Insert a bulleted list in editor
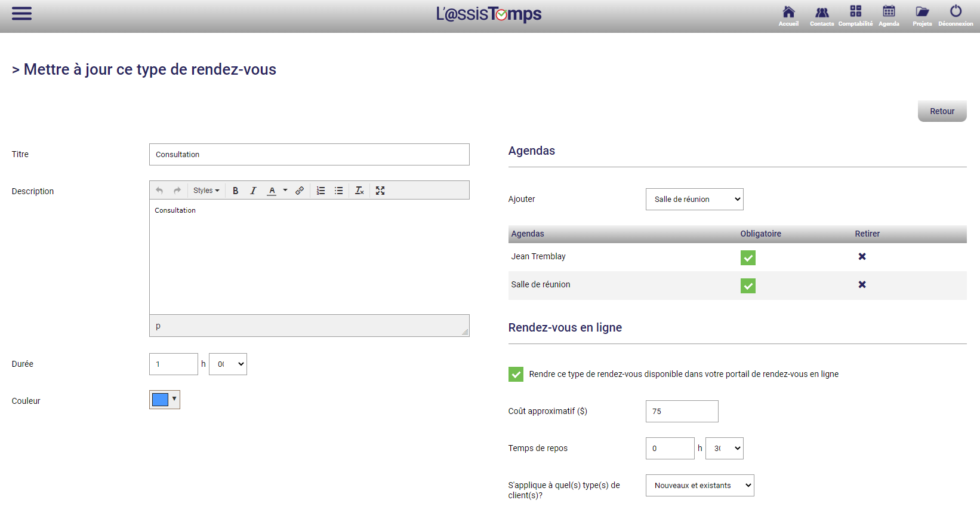 [x=338, y=191]
